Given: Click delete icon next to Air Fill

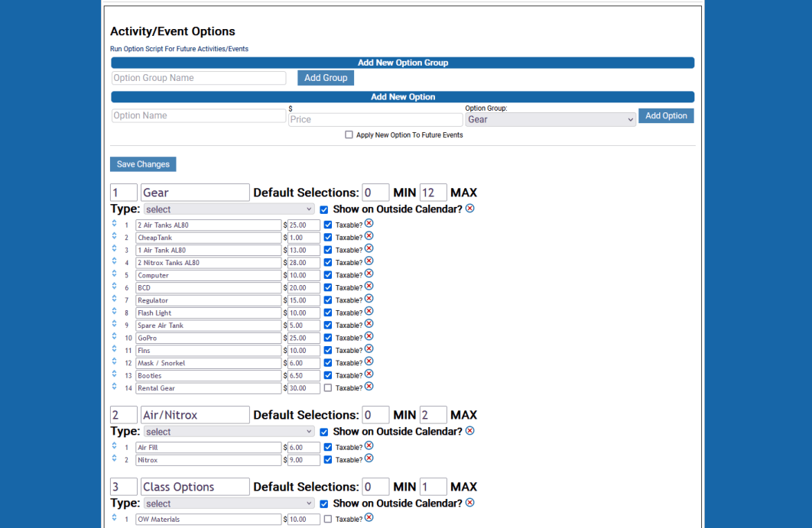Looking at the screenshot, I should [369, 446].
